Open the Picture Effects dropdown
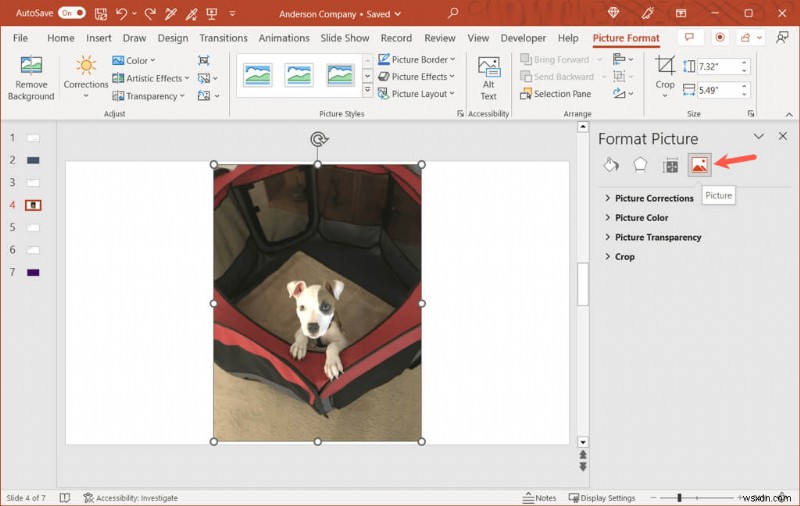The width and height of the screenshot is (800, 506). pyautogui.click(x=416, y=77)
